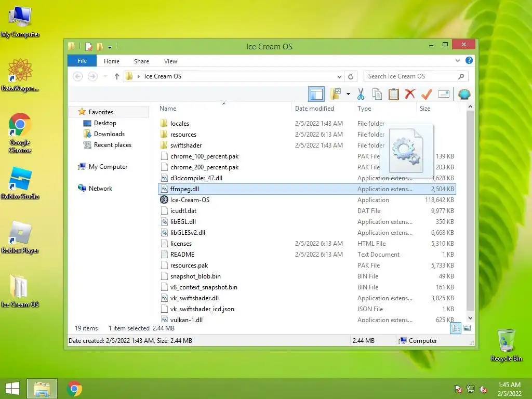Screen dimensions: 532x399
Task: Click File Explorer on the taskbar
Action: point(42,389)
